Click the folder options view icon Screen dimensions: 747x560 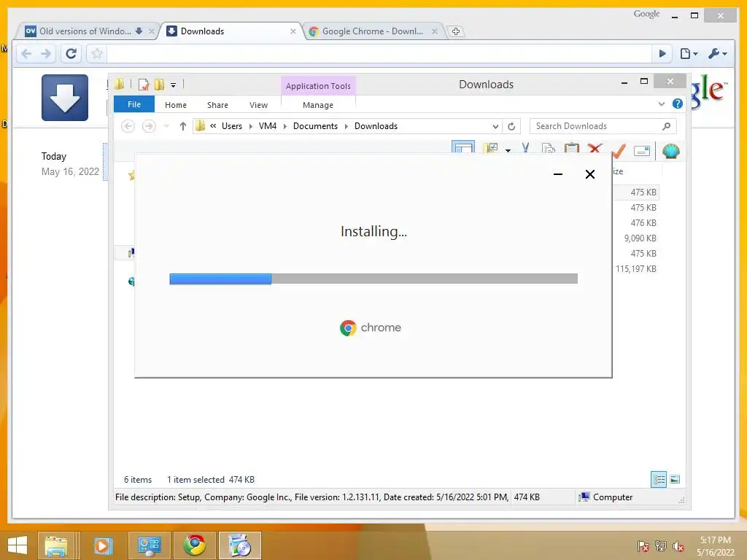(x=491, y=149)
